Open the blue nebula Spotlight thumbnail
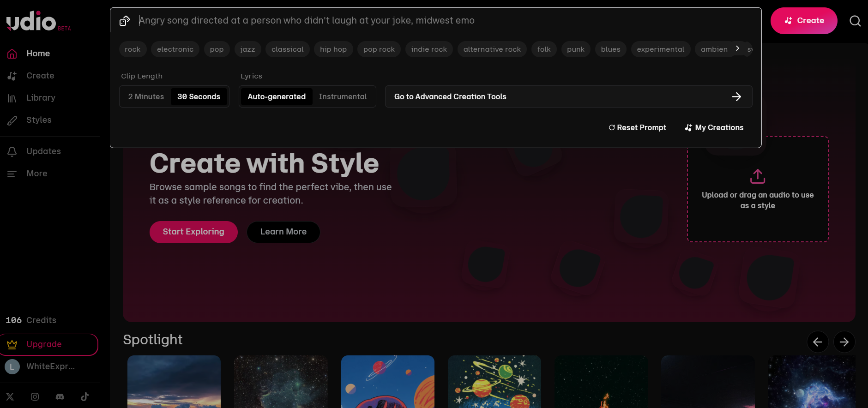The image size is (868, 408). (811, 382)
